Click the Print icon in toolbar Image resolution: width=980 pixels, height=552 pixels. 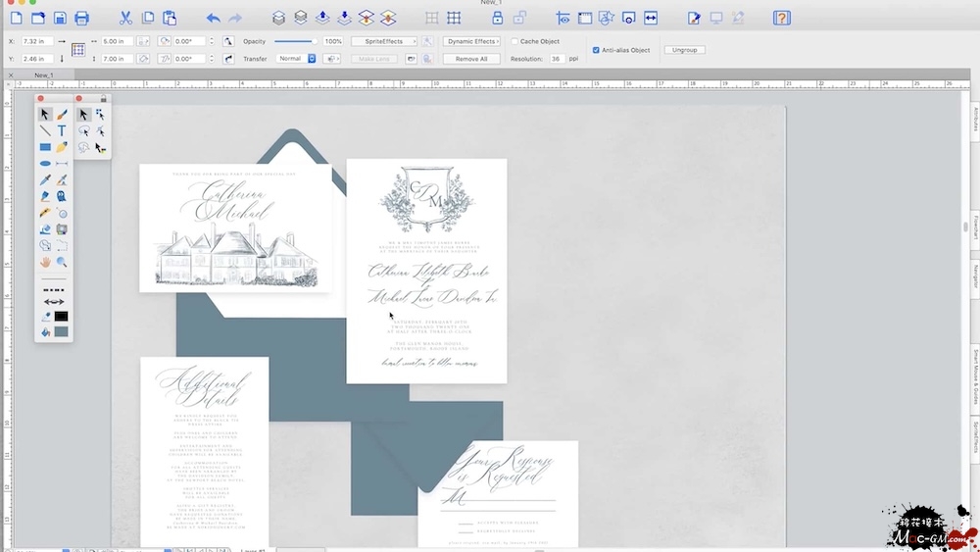(x=81, y=18)
